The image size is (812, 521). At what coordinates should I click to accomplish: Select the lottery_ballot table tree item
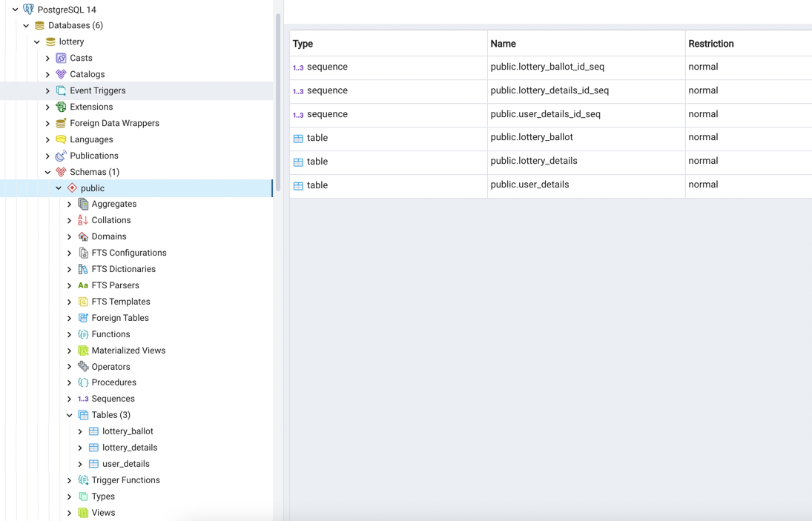(128, 431)
